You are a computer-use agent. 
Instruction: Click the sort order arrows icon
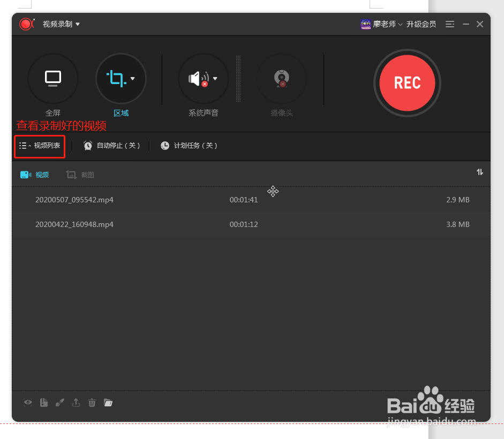pyautogui.click(x=479, y=172)
